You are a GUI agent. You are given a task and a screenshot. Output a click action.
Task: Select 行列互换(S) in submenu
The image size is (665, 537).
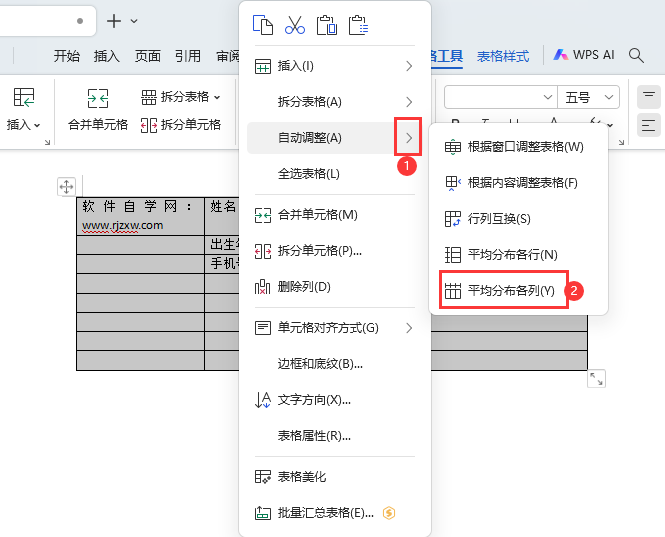(518, 219)
